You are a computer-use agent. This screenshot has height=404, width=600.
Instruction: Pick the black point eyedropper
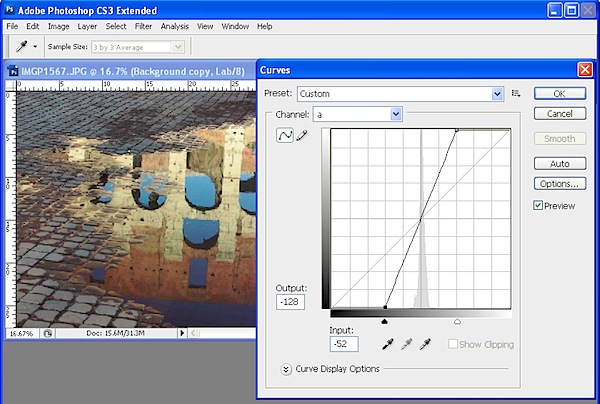point(386,344)
